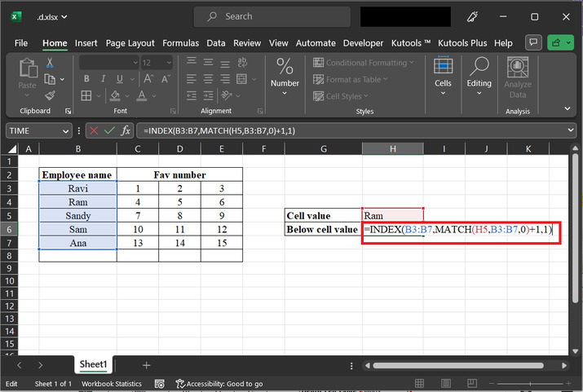Add a new sheet with plus icon
This screenshot has width=583, height=392.
[x=147, y=365]
